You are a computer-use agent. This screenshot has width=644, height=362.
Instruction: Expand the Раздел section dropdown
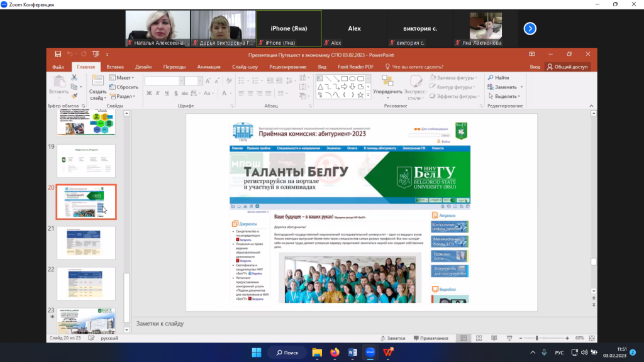123,96
